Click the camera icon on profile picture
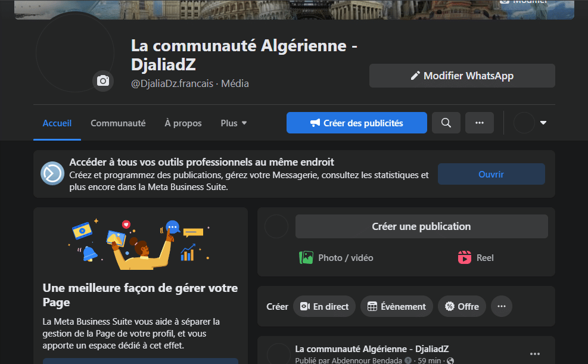 (x=102, y=80)
